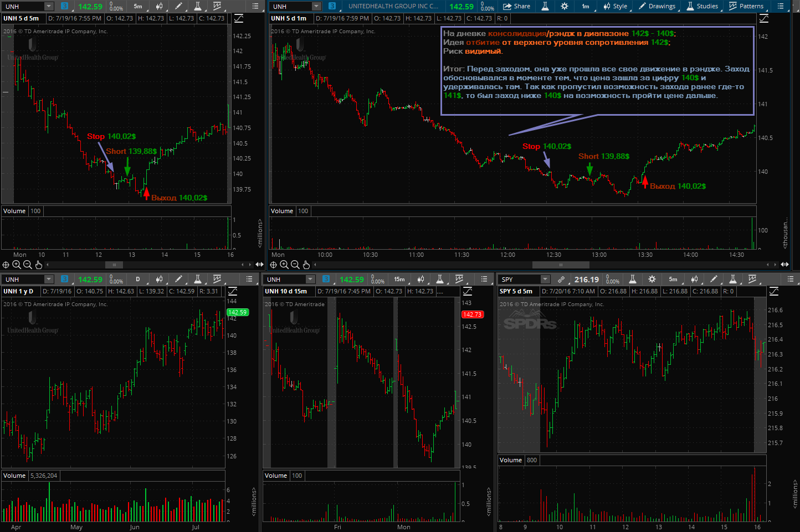Click crosshair pan icon below top-left chart

click(x=6, y=265)
